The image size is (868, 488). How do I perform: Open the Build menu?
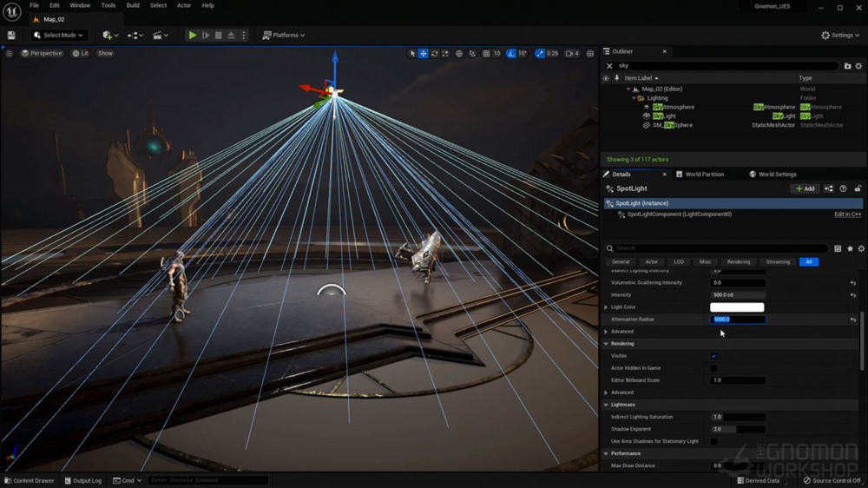pyautogui.click(x=133, y=5)
